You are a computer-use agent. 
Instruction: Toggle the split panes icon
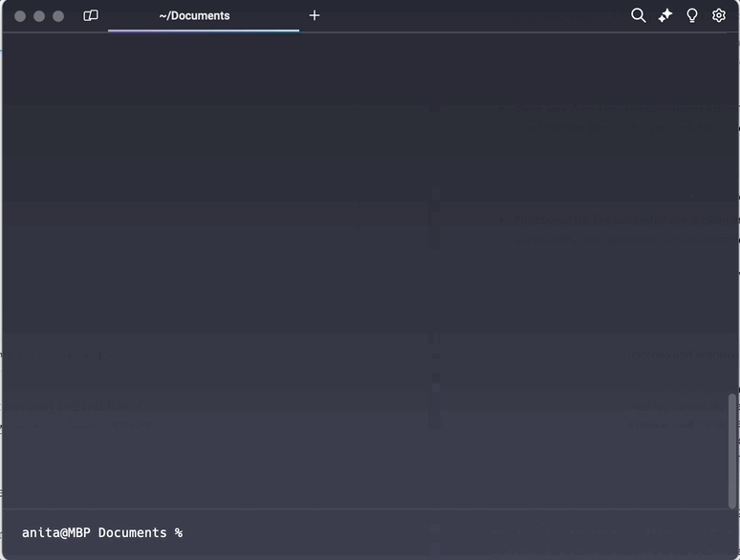point(91,15)
